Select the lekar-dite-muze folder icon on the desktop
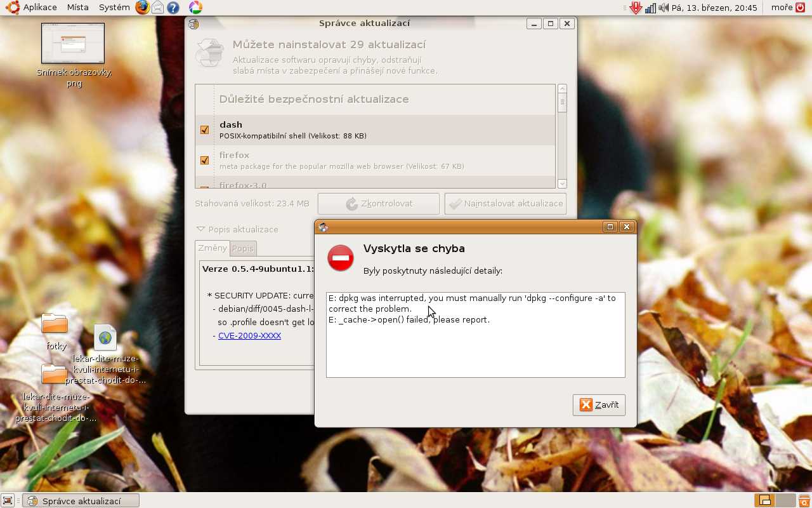 (x=55, y=375)
